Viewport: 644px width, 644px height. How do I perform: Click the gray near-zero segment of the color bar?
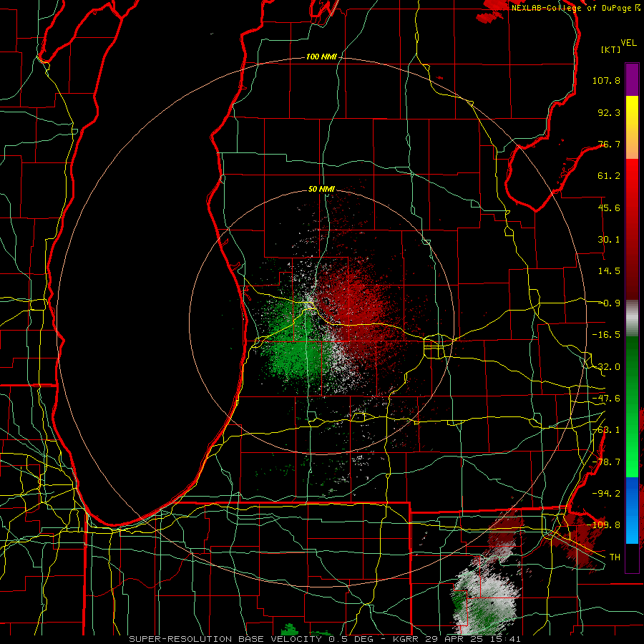point(632,318)
